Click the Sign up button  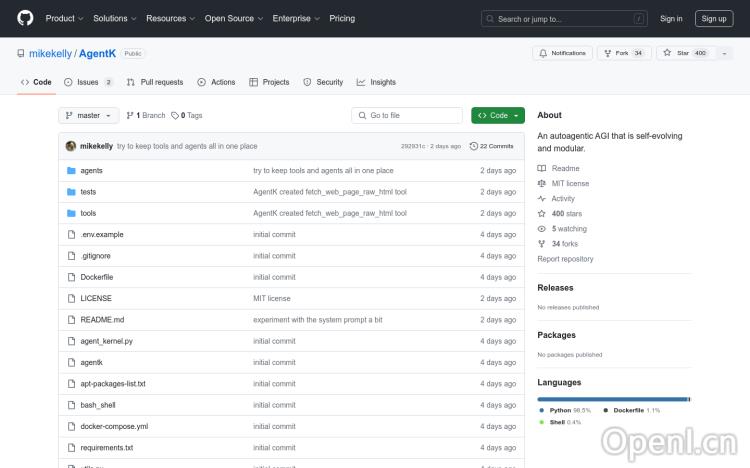pos(713,18)
